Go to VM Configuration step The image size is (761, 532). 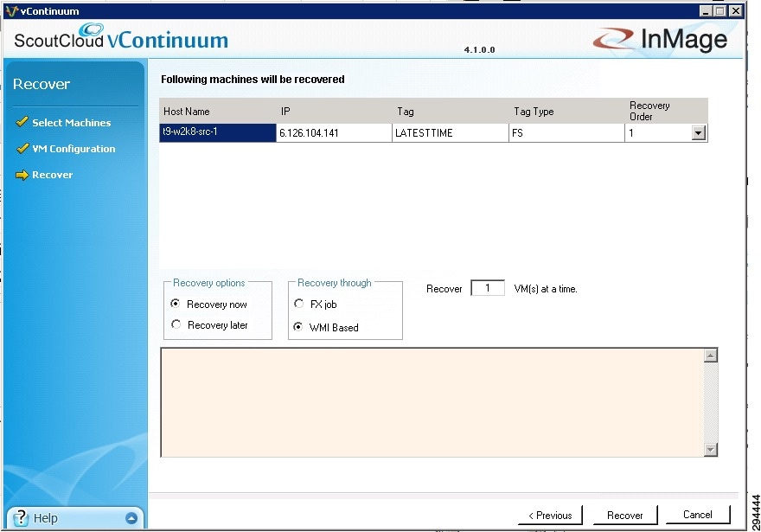point(74,149)
